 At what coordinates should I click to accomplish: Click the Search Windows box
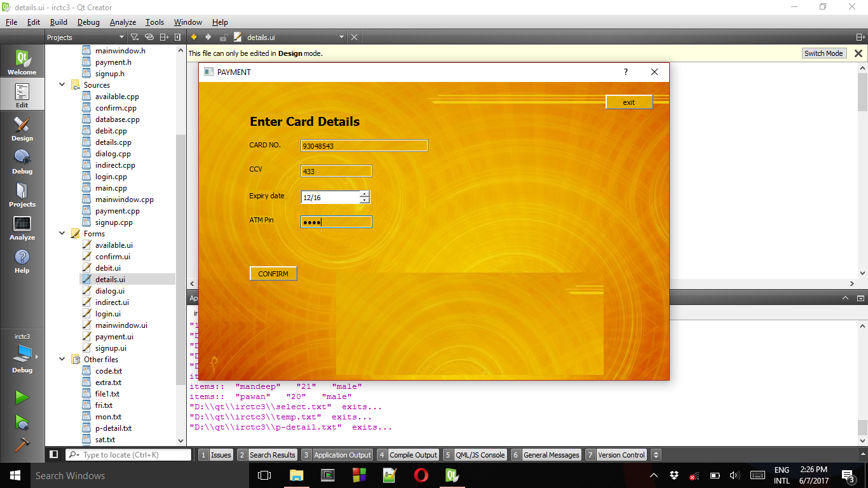coord(139,475)
